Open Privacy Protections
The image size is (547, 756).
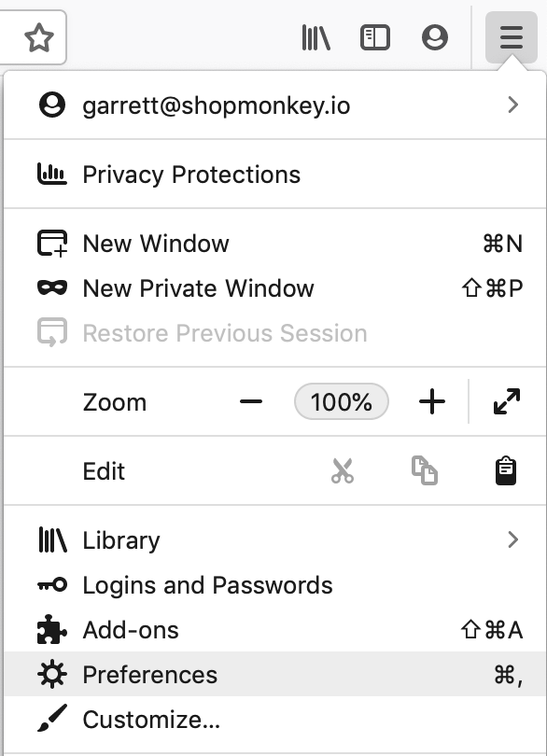pos(275,174)
